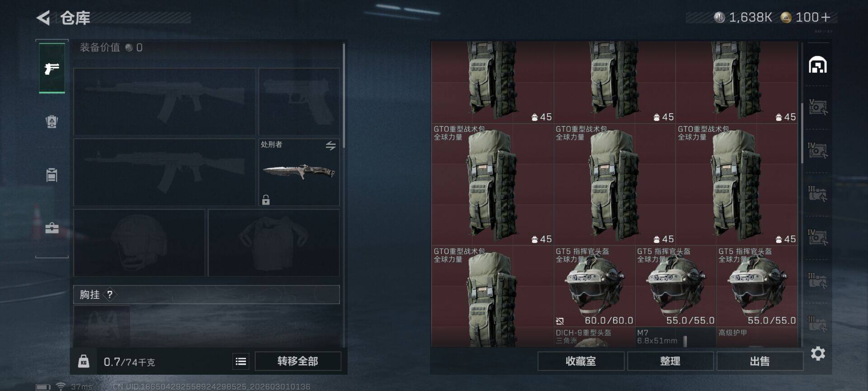Screen dimensions: 868x391
Task: Click the 出售 sell button
Action: click(759, 361)
